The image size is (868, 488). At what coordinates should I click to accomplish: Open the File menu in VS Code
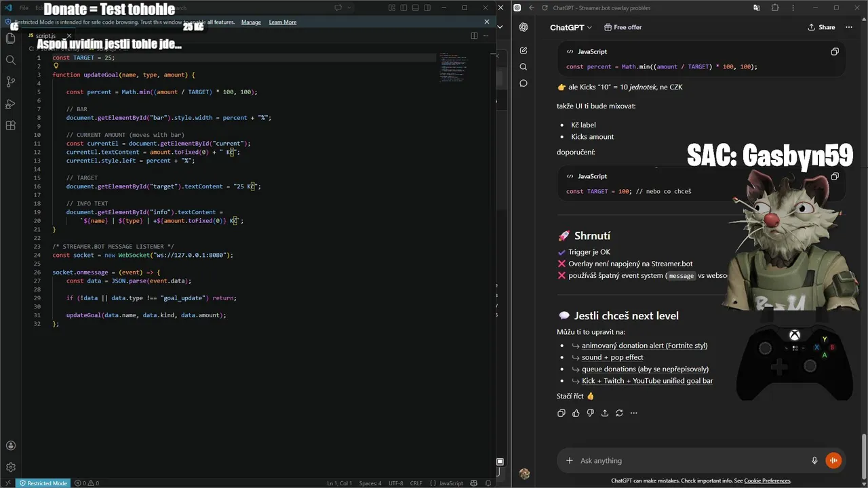click(24, 8)
